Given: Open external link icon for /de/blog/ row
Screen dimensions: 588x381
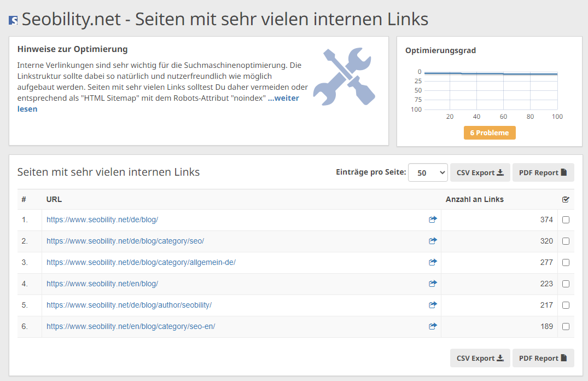Looking at the screenshot, I should pyautogui.click(x=433, y=220).
